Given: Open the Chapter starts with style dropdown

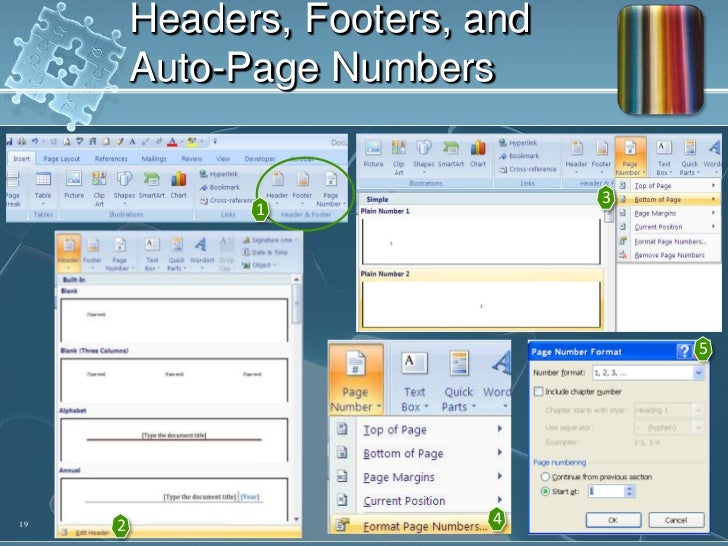Looking at the screenshot, I should [698, 410].
